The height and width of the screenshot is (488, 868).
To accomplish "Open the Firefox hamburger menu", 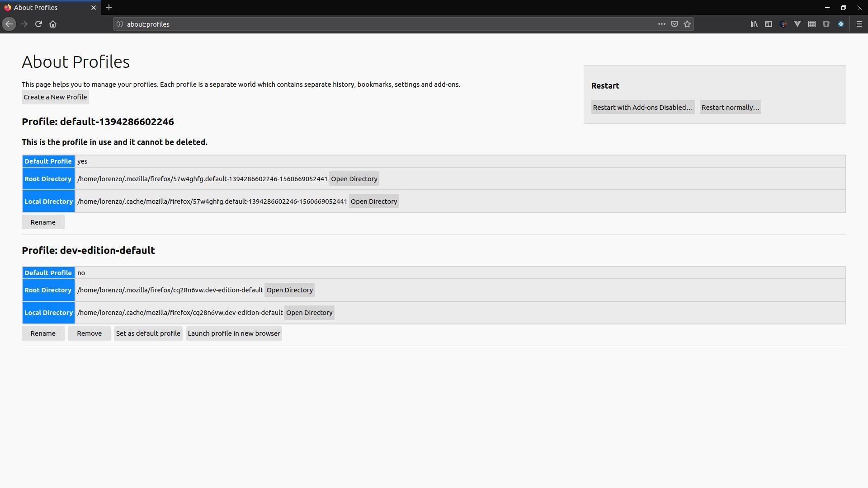I will tap(859, 24).
